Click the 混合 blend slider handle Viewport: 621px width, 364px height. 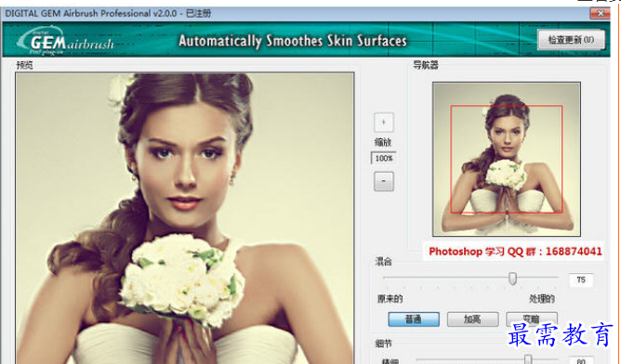[x=512, y=279]
